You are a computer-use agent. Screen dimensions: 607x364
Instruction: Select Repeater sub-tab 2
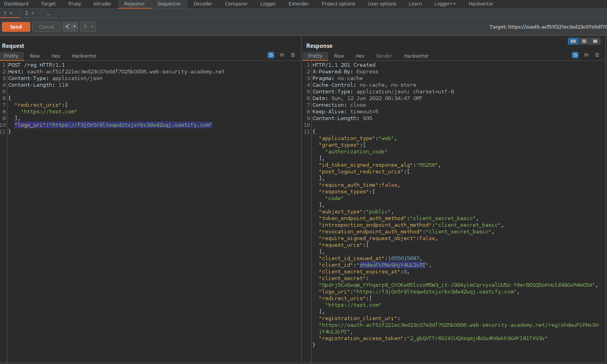pos(27,13)
